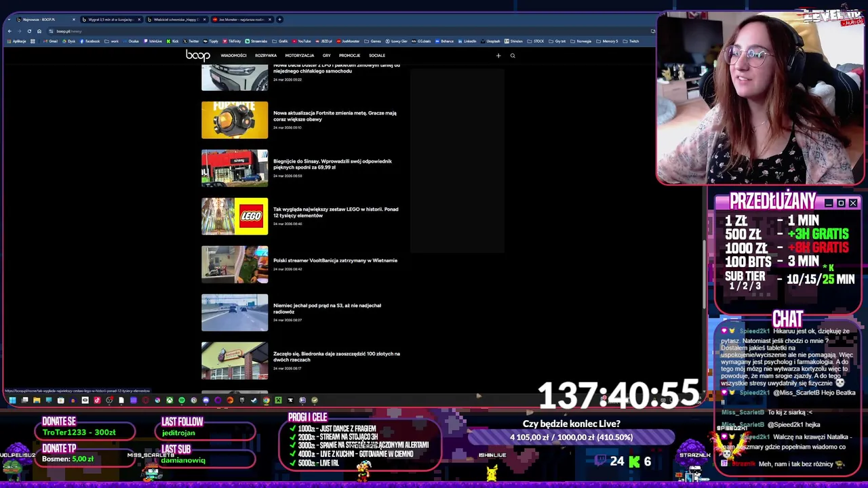Image resolution: width=868 pixels, height=488 pixels.
Task: Expand the Twitch bookmarks folder
Action: (631, 41)
